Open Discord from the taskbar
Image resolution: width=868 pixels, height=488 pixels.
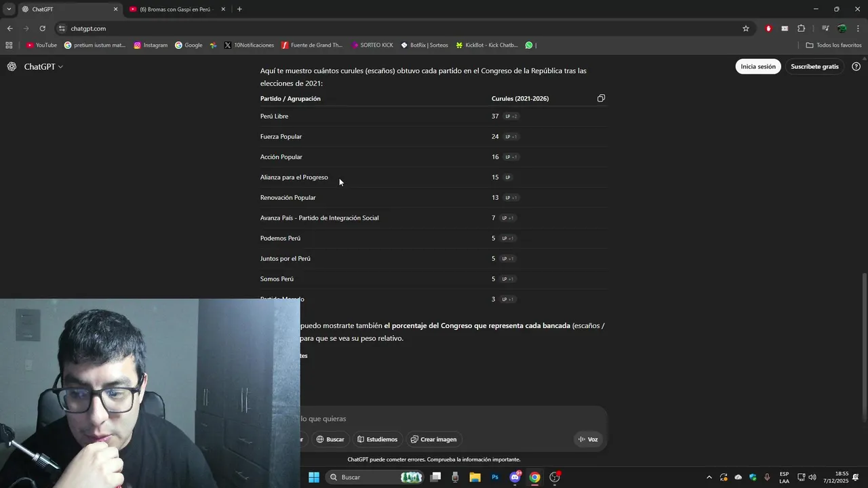click(515, 477)
